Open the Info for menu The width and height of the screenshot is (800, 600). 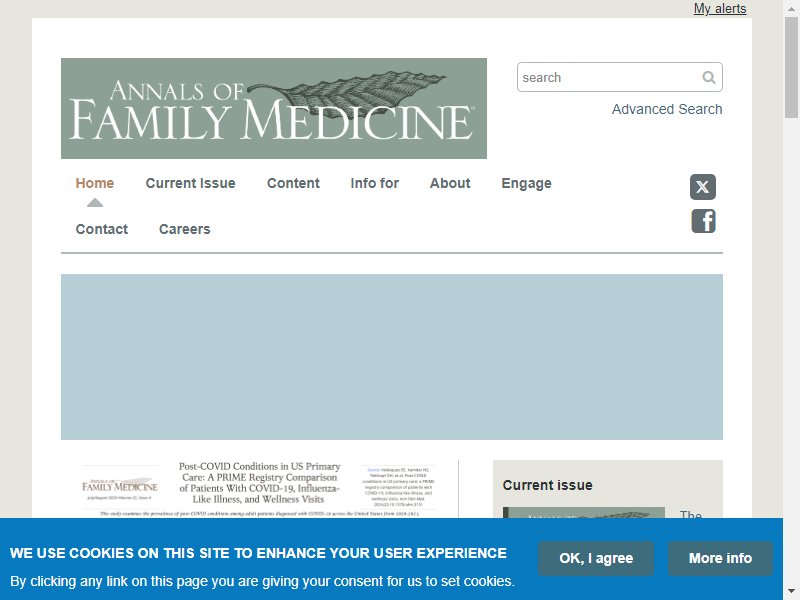pos(374,183)
